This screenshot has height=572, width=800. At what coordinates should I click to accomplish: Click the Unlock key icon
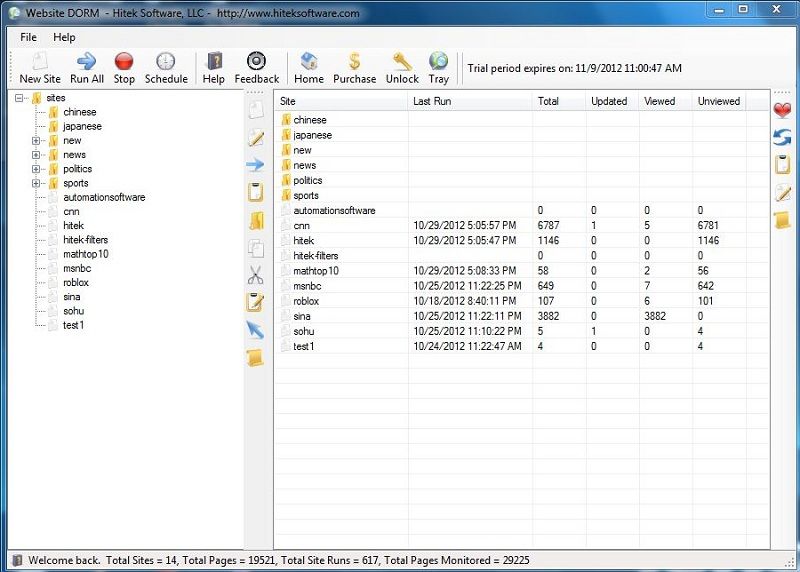point(402,68)
